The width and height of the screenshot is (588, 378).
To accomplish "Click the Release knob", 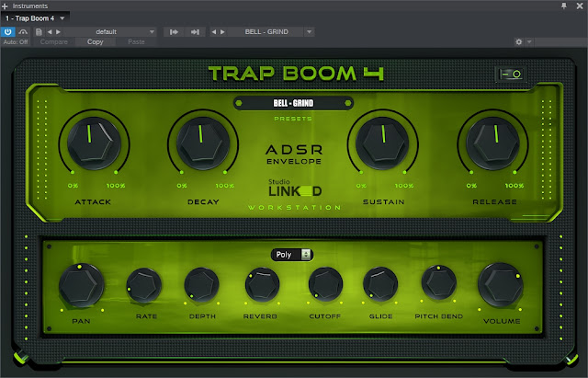I will (x=492, y=143).
